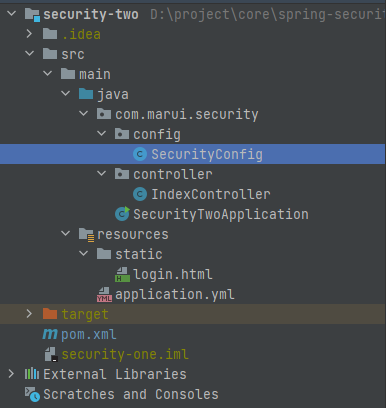Select the SecurityTwoApplication class
Viewport: 386px width, 408px height.
(221, 214)
